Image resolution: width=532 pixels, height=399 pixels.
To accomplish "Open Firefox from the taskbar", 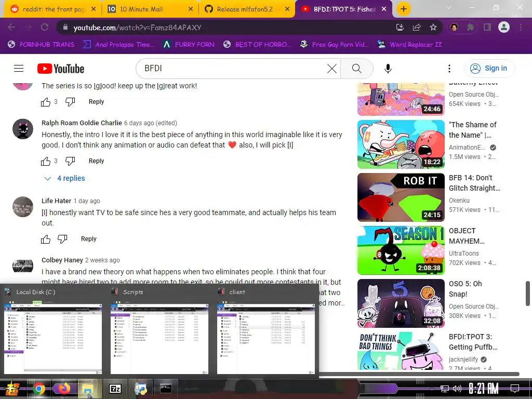I will (x=64, y=389).
